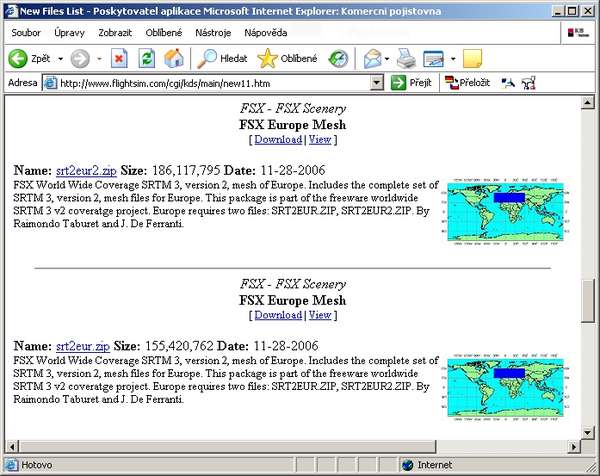Screen dimensions: 600x476
Task: Open Back history dropdown arrow
Action: click(x=60, y=59)
